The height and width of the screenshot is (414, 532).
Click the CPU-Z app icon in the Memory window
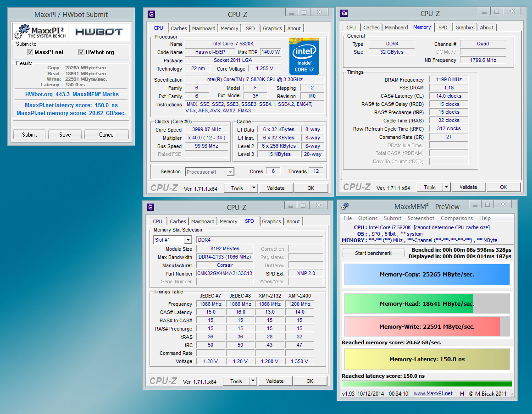(x=344, y=13)
